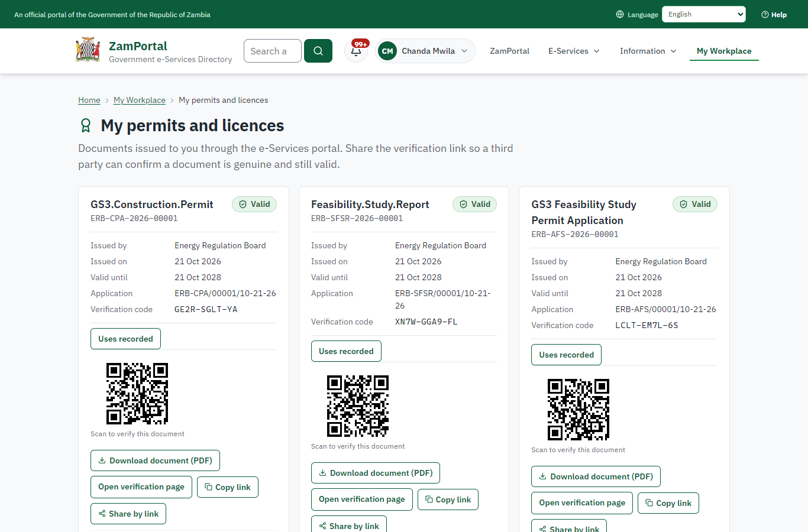This screenshot has width=808, height=532.
Task: Expand the E-Services menu
Action: [574, 51]
